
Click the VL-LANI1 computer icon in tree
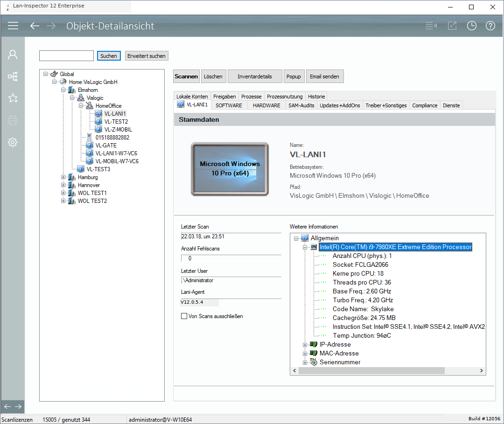[98, 113]
